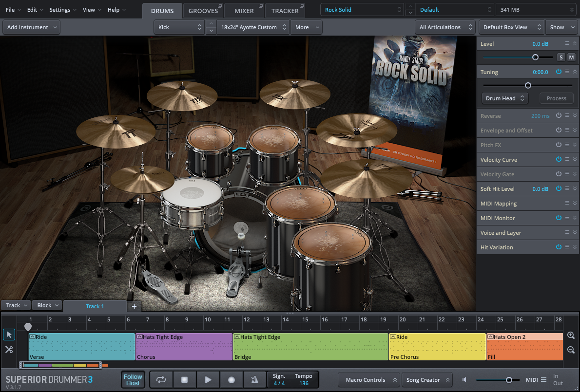Image resolution: width=580 pixels, height=392 pixels.
Task: Detach the Mixer tab window icon
Action: pyautogui.click(x=260, y=6)
